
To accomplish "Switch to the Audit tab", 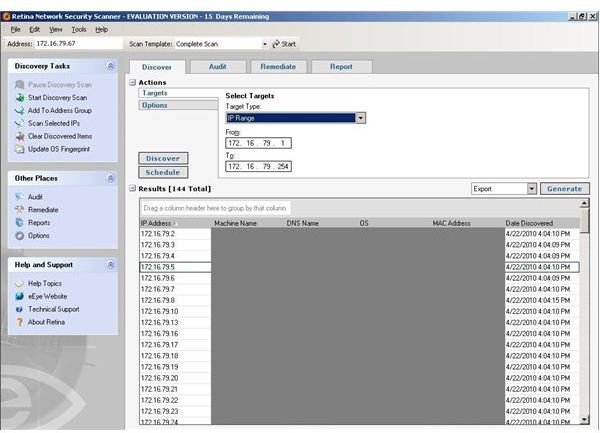I will [x=218, y=67].
